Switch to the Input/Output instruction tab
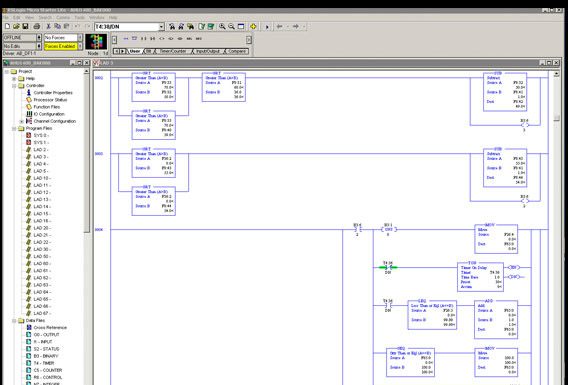568x385 pixels. 207,51
